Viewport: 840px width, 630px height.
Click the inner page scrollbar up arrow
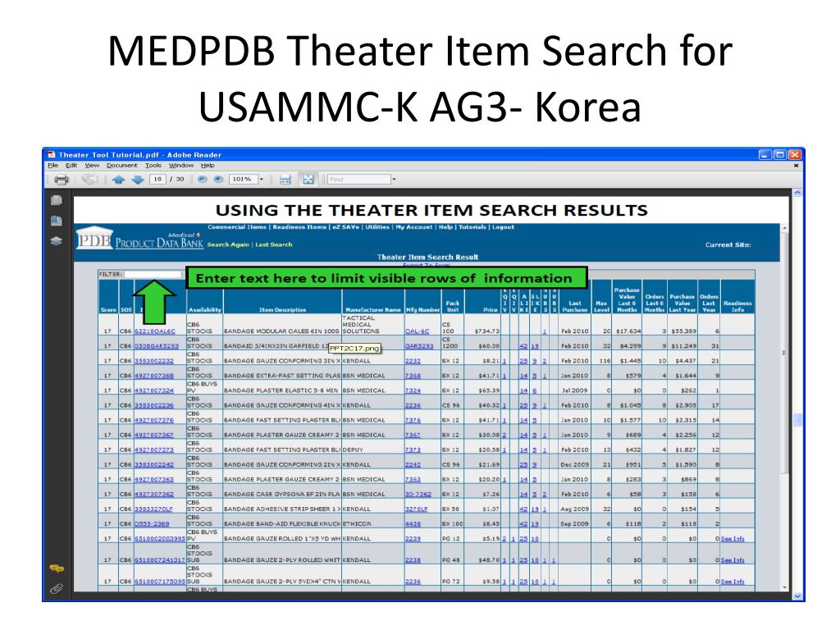[x=783, y=228]
